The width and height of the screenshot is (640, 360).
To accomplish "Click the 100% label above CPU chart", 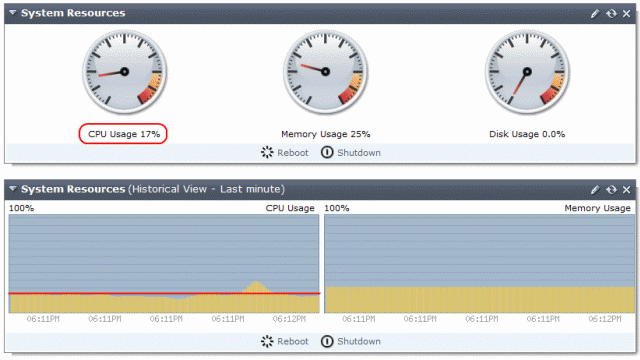I will pos(21,208).
